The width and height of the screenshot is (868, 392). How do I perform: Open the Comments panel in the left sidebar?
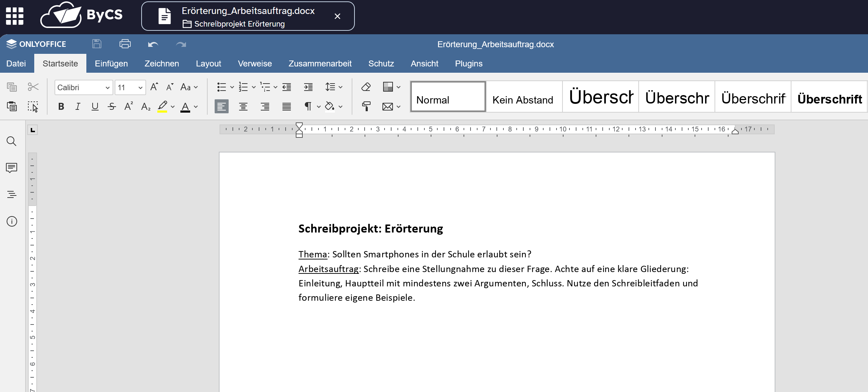12,168
